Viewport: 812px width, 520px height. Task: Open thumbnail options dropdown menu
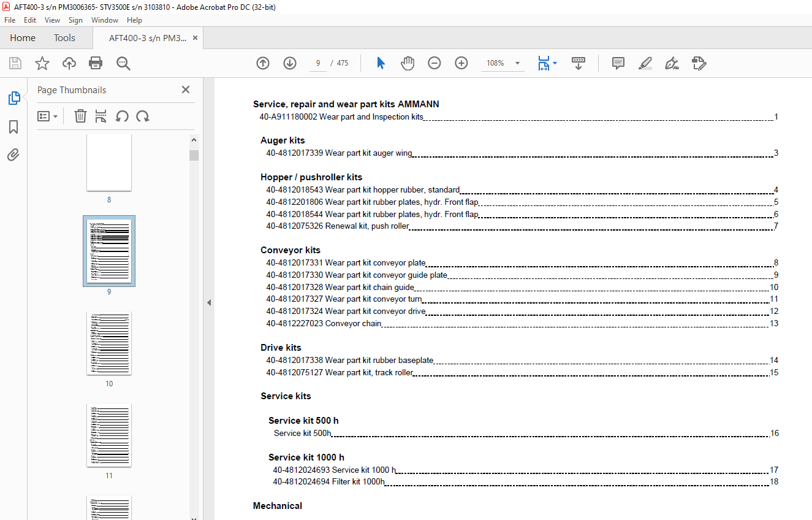point(48,116)
